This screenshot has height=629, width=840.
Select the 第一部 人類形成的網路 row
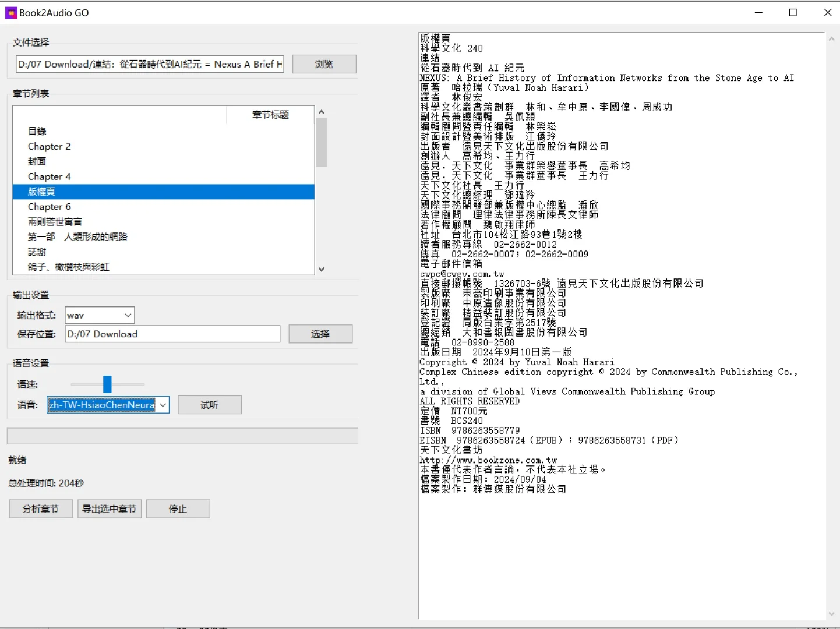click(163, 237)
